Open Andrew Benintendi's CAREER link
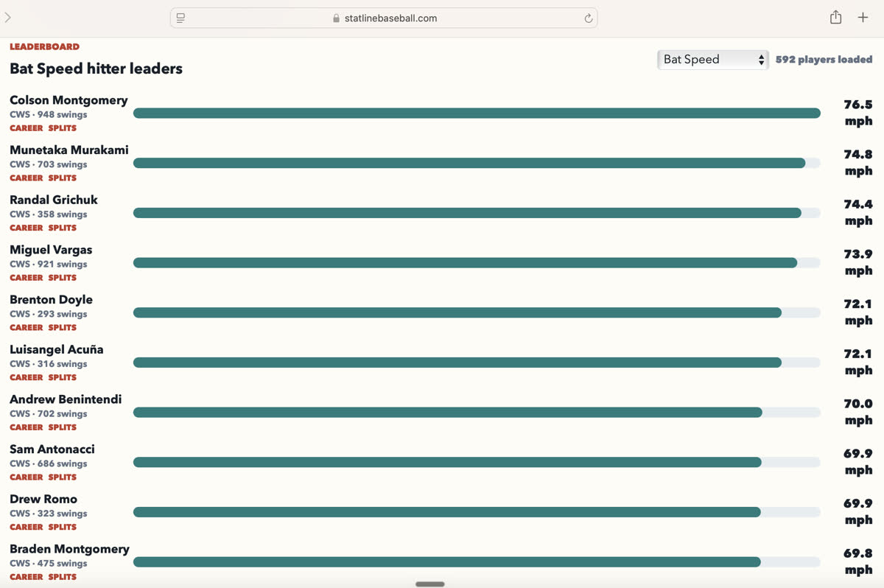The width and height of the screenshot is (884, 588). coord(27,427)
